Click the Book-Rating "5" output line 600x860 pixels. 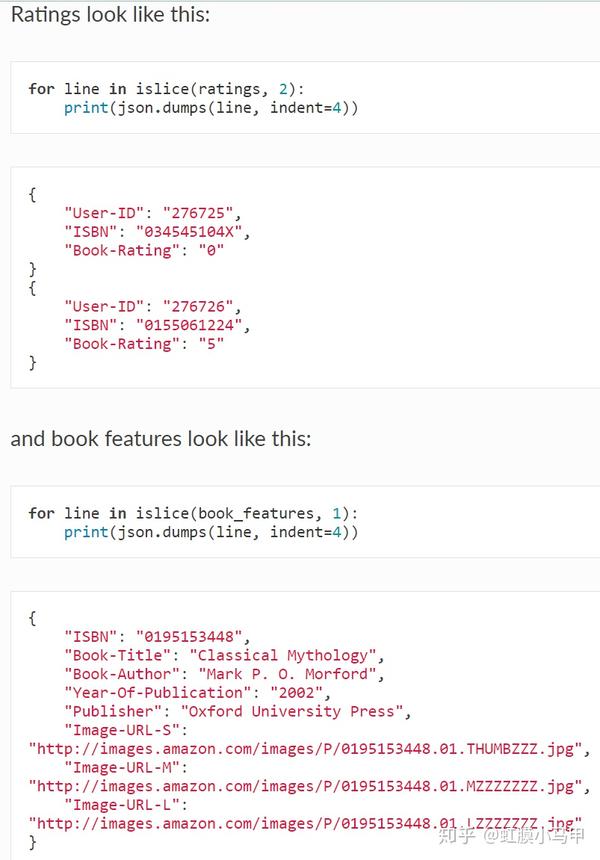pyautogui.click(x=144, y=344)
